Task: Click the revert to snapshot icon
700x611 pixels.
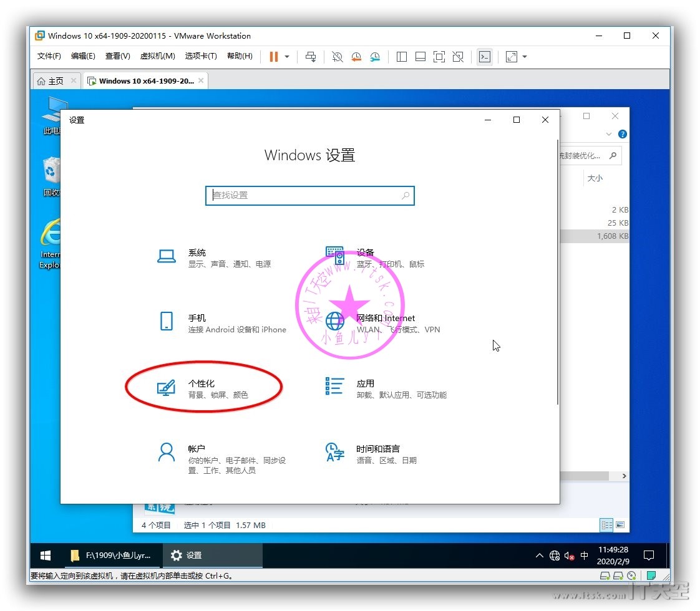Action: point(356,57)
